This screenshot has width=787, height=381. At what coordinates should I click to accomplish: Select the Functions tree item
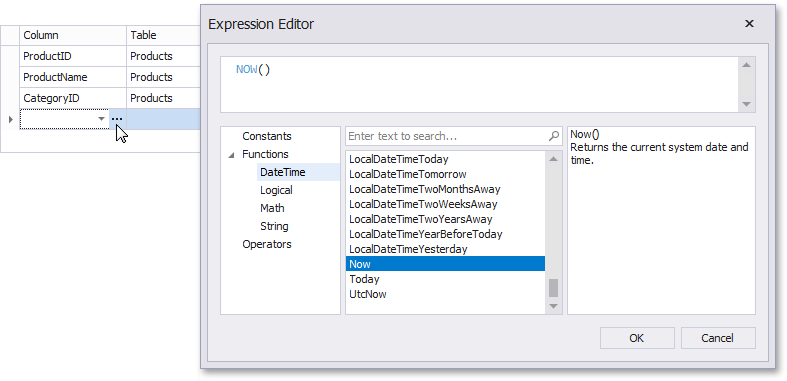tap(265, 154)
